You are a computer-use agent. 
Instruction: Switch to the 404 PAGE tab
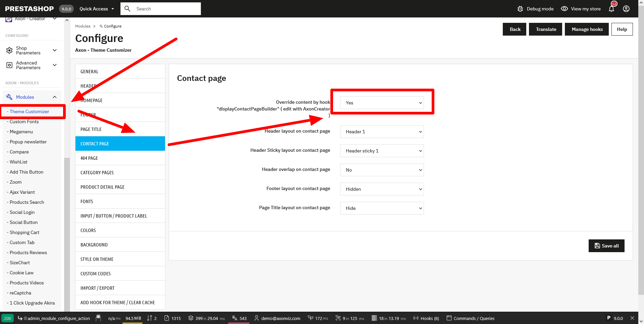[x=120, y=158]
